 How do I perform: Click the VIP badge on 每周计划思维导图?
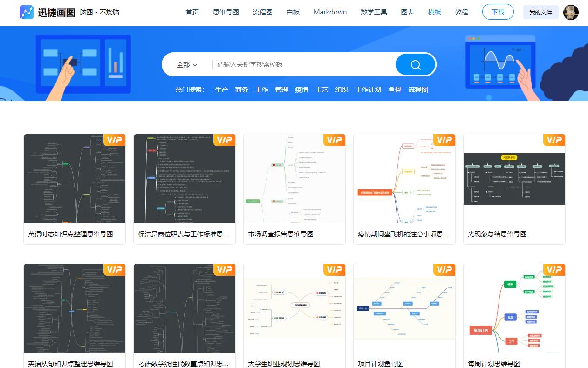pyautogui.click(x=554, y=270)
